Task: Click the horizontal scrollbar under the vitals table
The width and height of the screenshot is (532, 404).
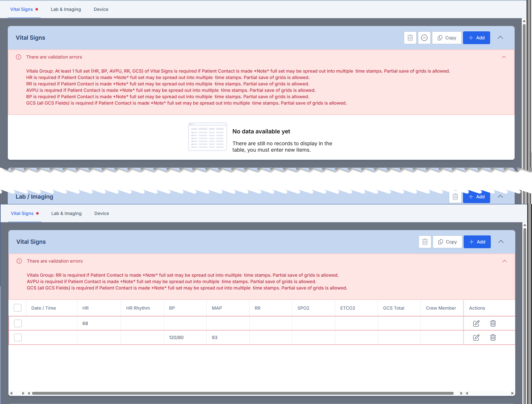Action: (243, 393)
